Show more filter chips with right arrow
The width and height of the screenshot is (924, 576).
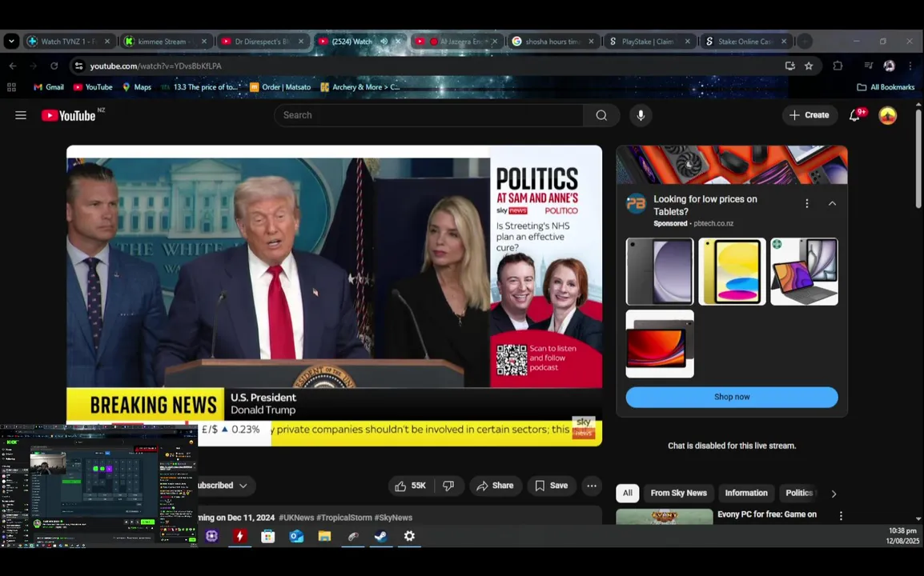pyautogui.click(x=834, y=494)
